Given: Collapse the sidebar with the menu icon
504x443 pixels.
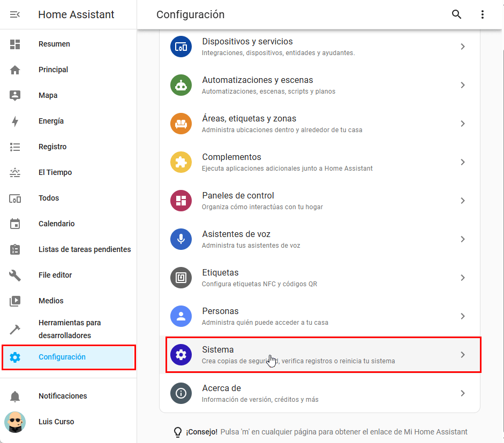Looking at the screenshot, I should click(15, 14).
